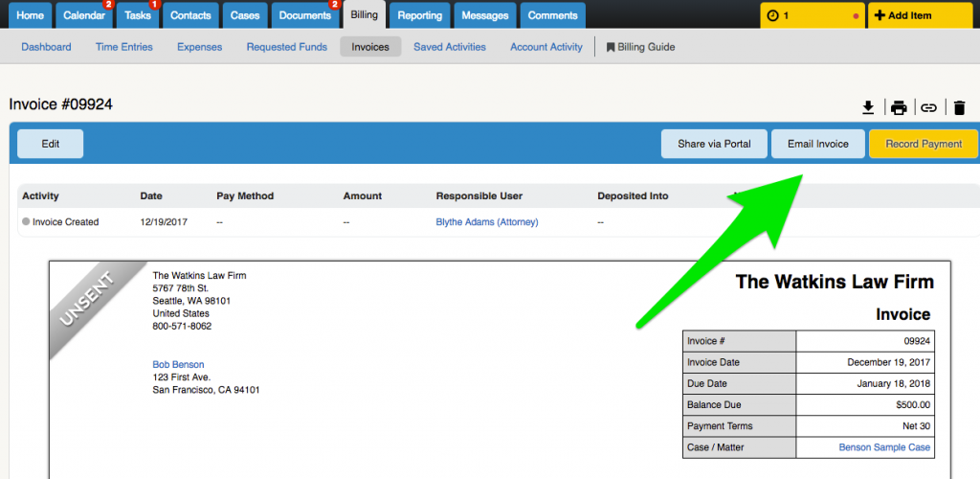
Task: Click Share via Portal button
Action: click(x=714, y=144)
